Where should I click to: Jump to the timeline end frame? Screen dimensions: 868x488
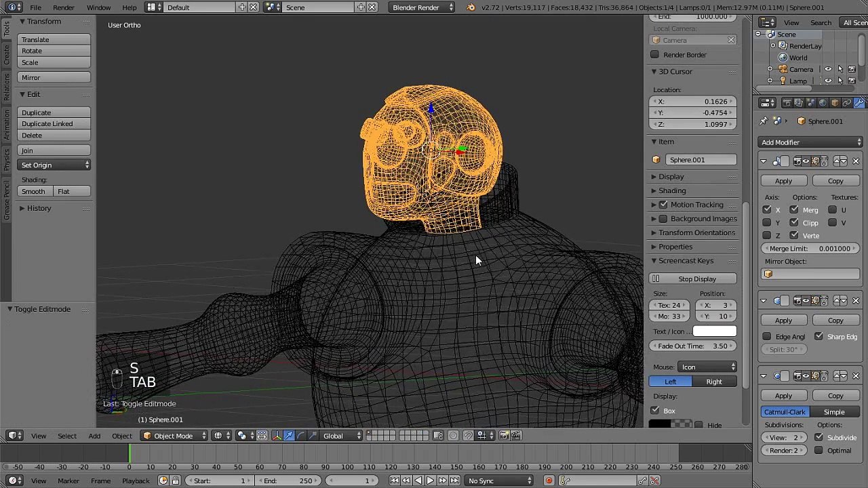454,481
